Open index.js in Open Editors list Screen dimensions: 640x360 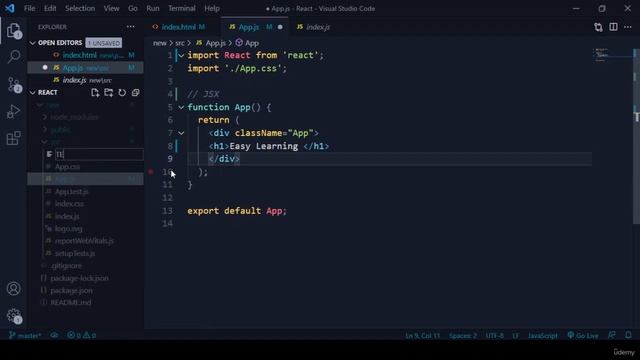(x=86, y=80)
